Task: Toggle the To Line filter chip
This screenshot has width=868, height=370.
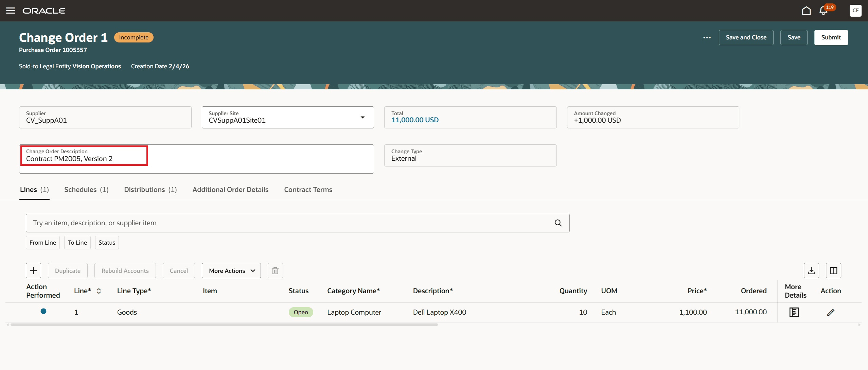Action: point(77,242)
